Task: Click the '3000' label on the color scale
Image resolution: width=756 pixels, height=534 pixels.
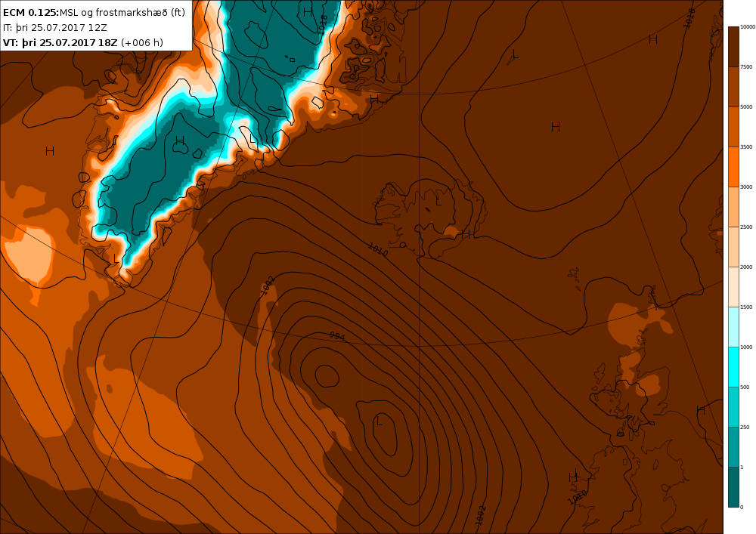Action: (746, 187)
